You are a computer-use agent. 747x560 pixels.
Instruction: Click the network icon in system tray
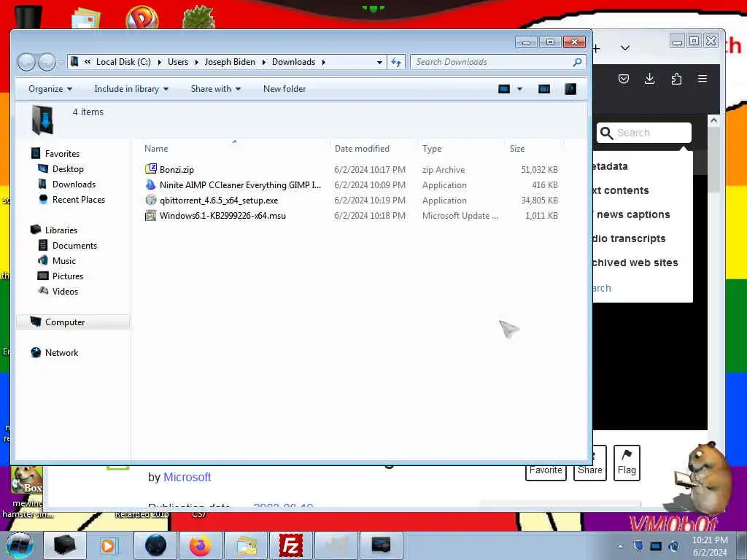(x=656, y=546)
